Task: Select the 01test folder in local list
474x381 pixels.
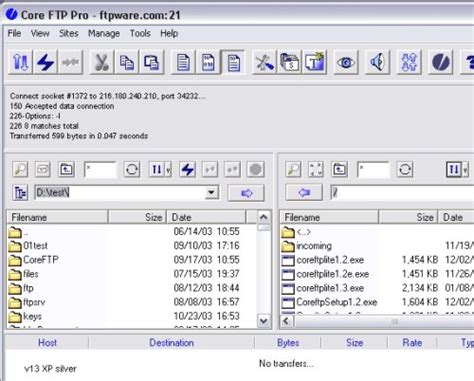Action: click(35, 246)
